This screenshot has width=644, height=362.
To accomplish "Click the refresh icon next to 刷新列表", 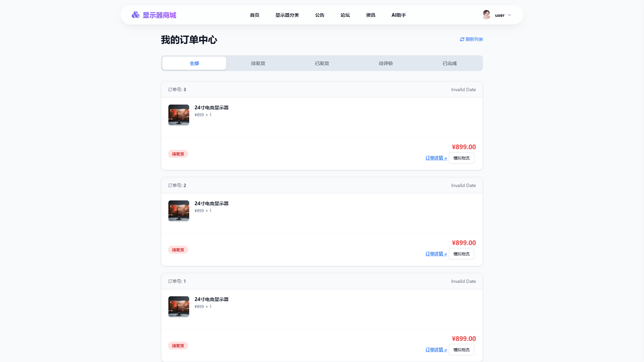I will pos(462,39).
